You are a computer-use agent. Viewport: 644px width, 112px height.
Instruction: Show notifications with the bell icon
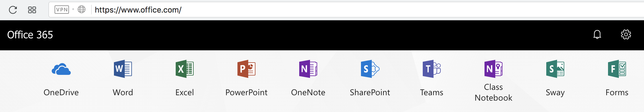(597, 35)
